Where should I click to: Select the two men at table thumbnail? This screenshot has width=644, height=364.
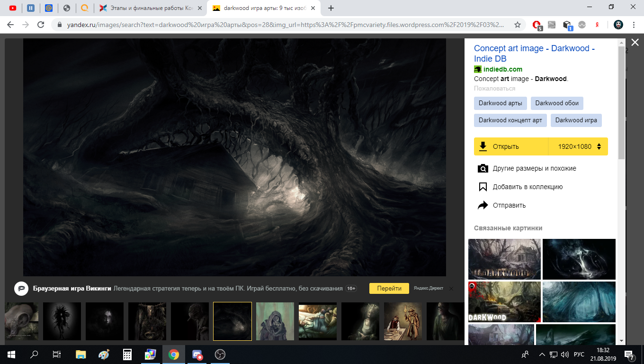403,321
